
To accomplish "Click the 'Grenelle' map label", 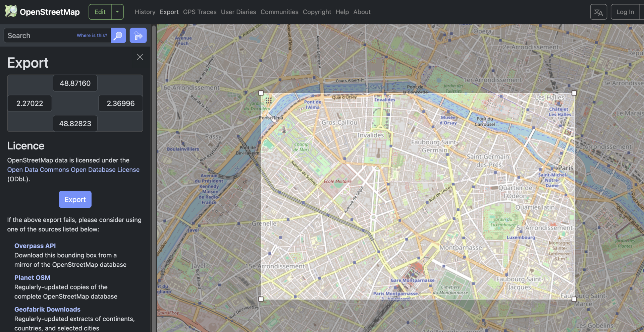I will point(264,223).
